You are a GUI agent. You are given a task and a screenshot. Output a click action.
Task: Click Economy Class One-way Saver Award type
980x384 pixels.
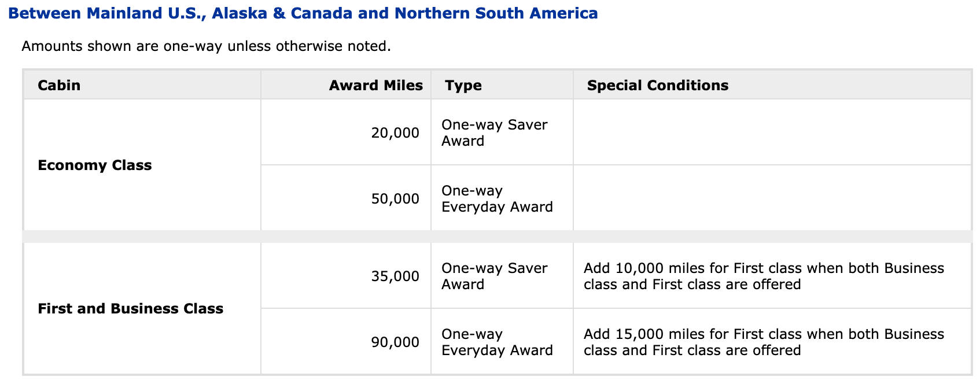[x=494, y=133]
